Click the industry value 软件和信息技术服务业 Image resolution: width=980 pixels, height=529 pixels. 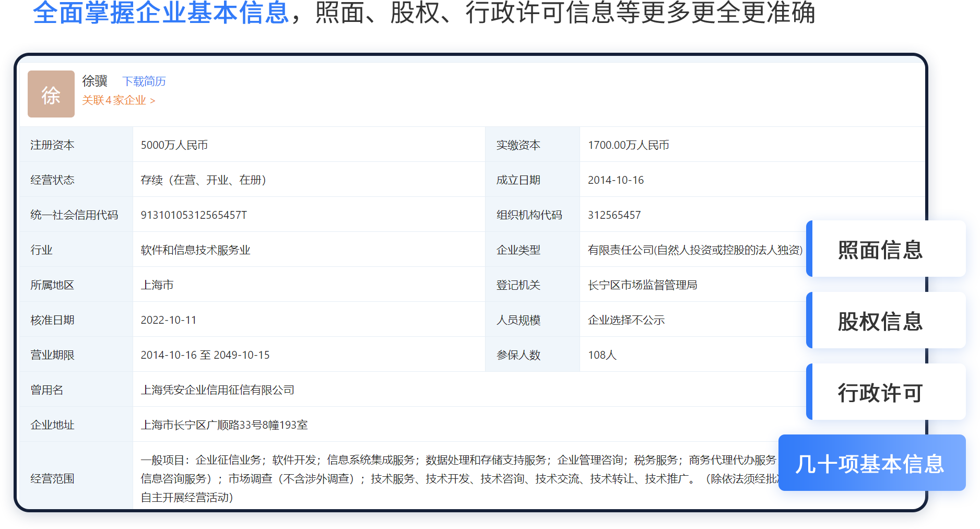[195, 250]
